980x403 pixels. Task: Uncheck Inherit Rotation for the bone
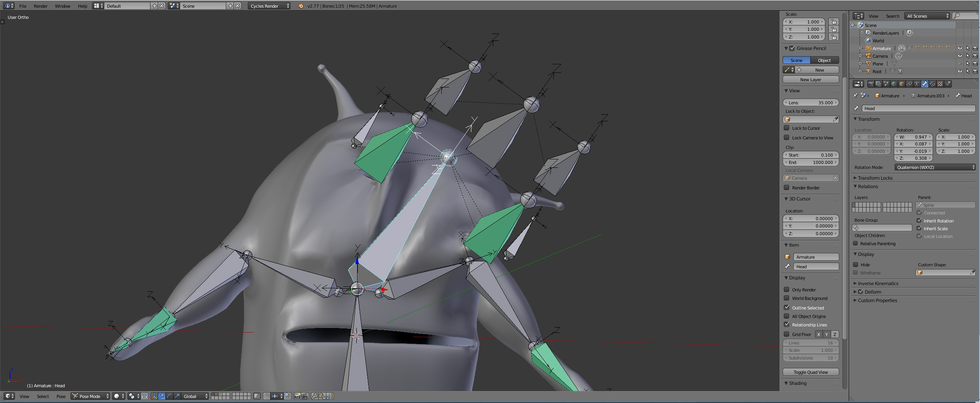click(919, 221)
